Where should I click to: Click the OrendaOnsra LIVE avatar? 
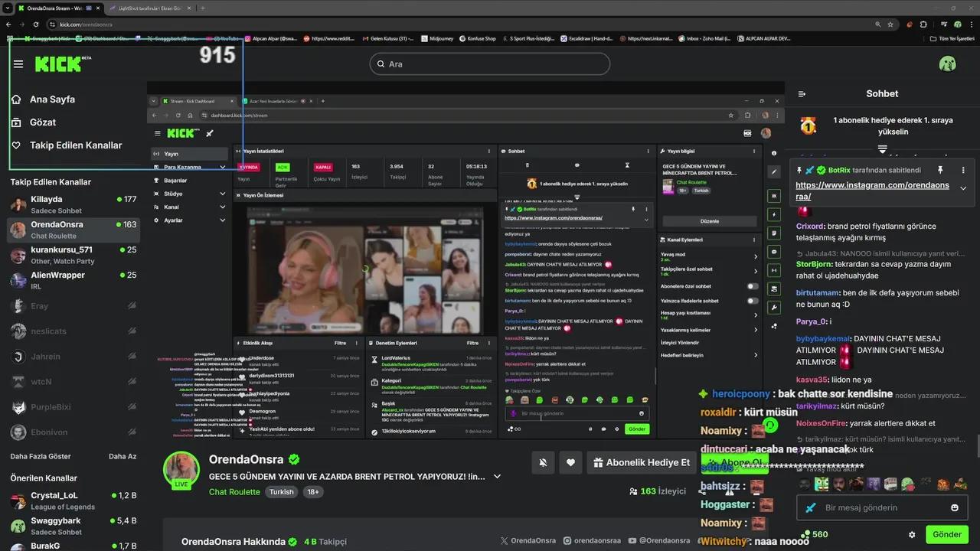point(181,469)
